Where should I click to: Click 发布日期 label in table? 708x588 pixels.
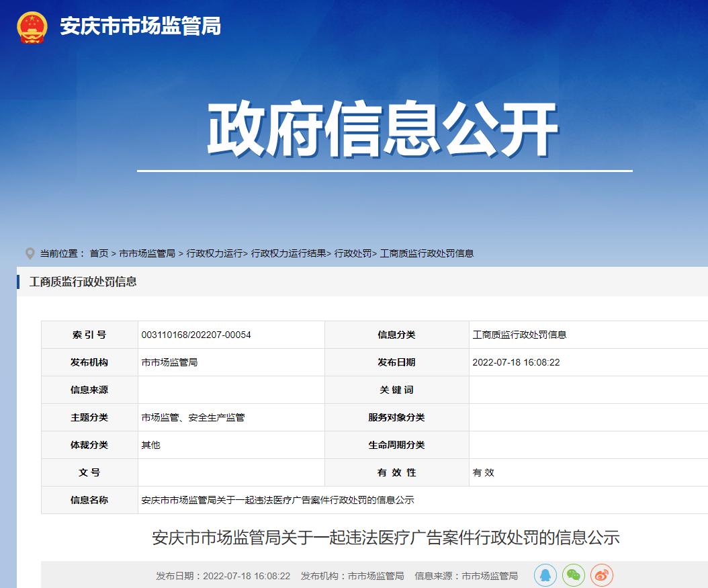coord(396,362)
